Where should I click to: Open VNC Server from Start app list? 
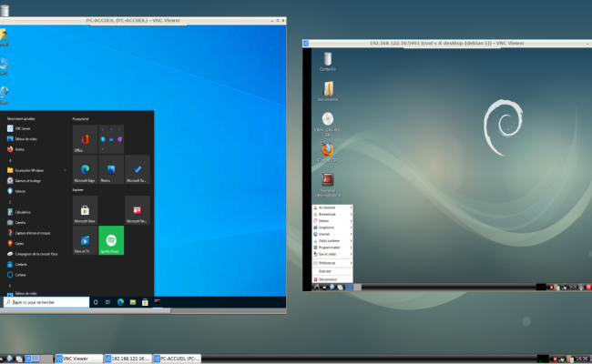coord(24,129)
